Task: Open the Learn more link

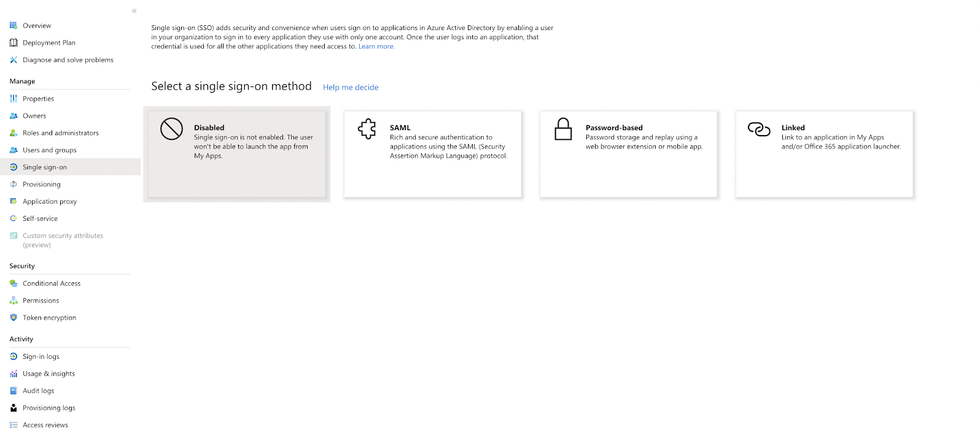Action: tap(376, 47)
